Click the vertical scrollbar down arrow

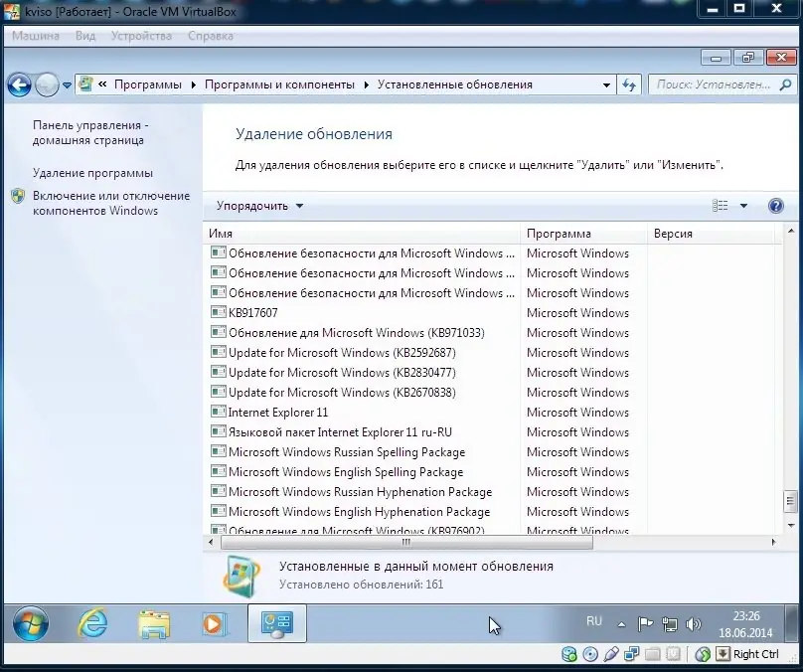790,526
